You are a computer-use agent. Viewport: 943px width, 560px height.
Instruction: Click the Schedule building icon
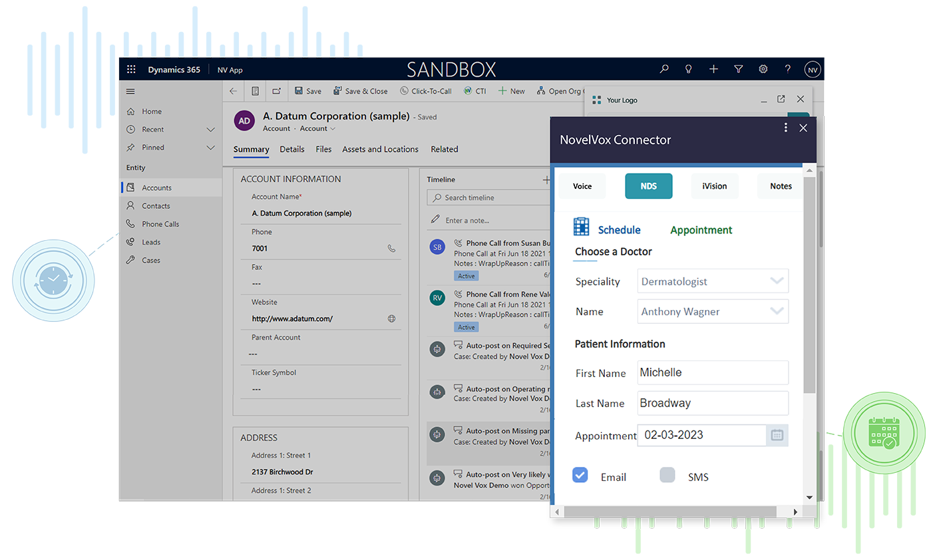click(582, 227)
